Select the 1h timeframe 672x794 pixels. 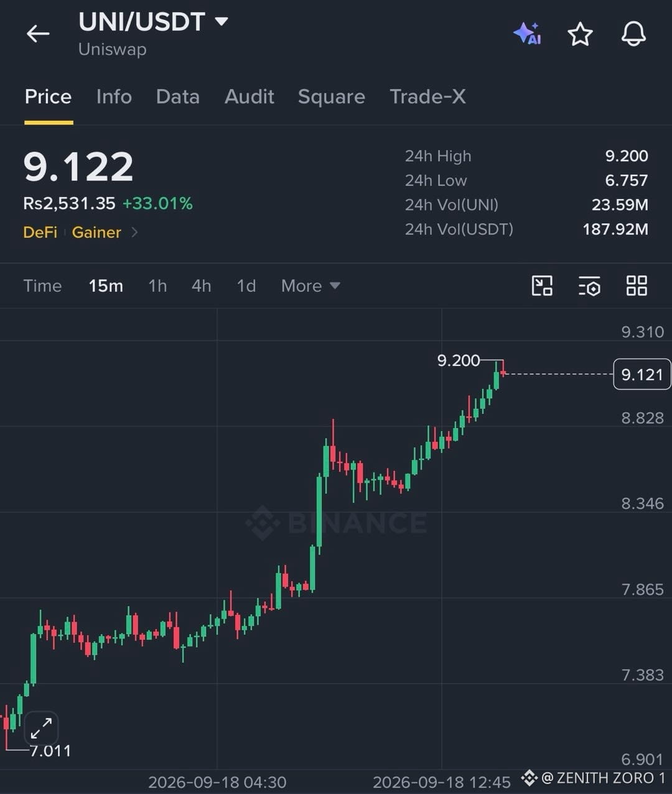pyautogui.click(x=157, y=286)
